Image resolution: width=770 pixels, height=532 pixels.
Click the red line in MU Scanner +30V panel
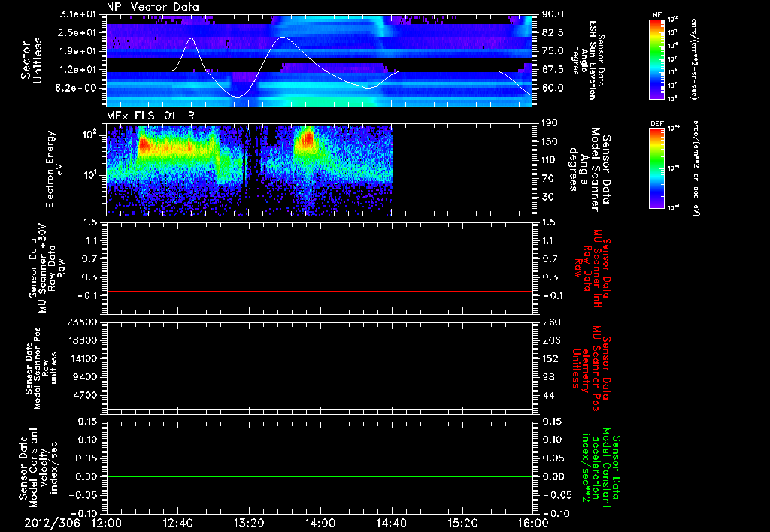[x=320, y=291]
